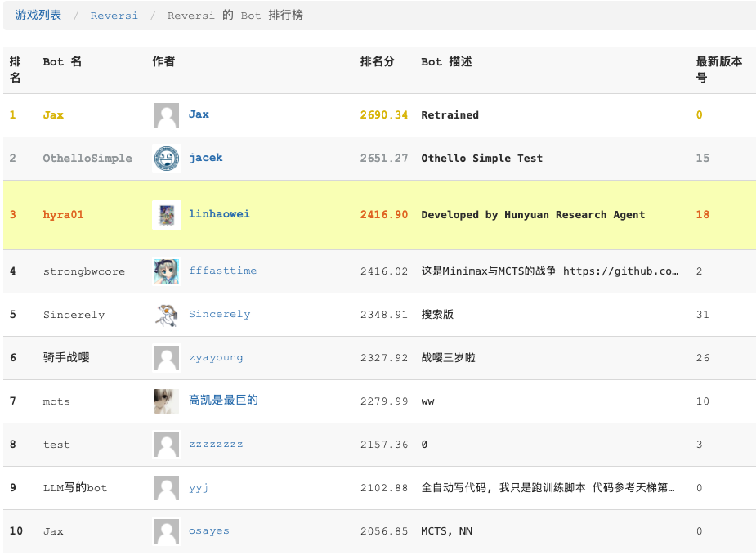Click the description 'MCTS, NN'
The image size is (756, 555).
(446, 531)
